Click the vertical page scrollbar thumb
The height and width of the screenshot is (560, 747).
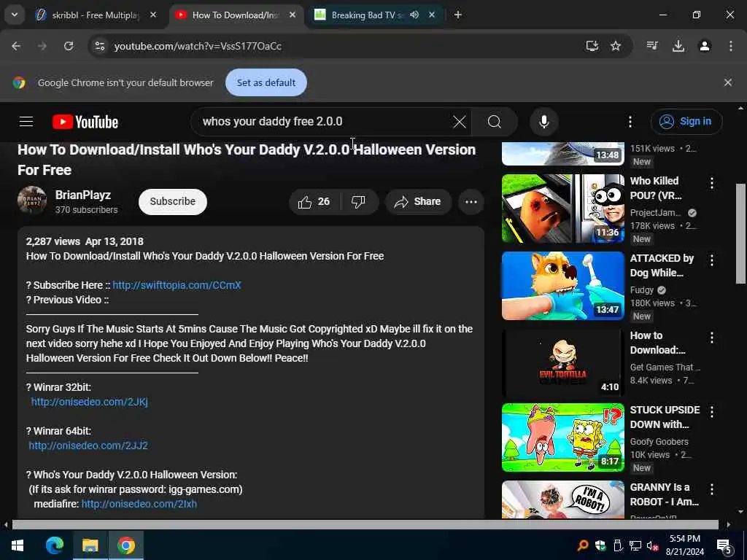pos(741,233)
